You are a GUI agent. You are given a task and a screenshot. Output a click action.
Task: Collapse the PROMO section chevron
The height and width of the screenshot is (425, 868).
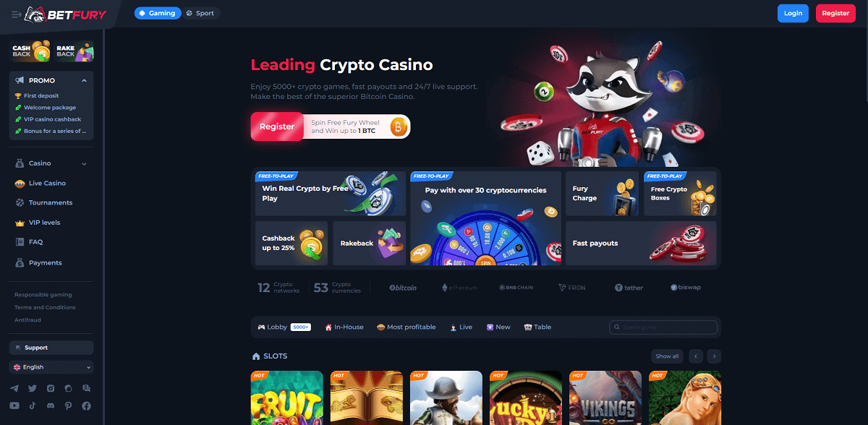pos(85,80)
